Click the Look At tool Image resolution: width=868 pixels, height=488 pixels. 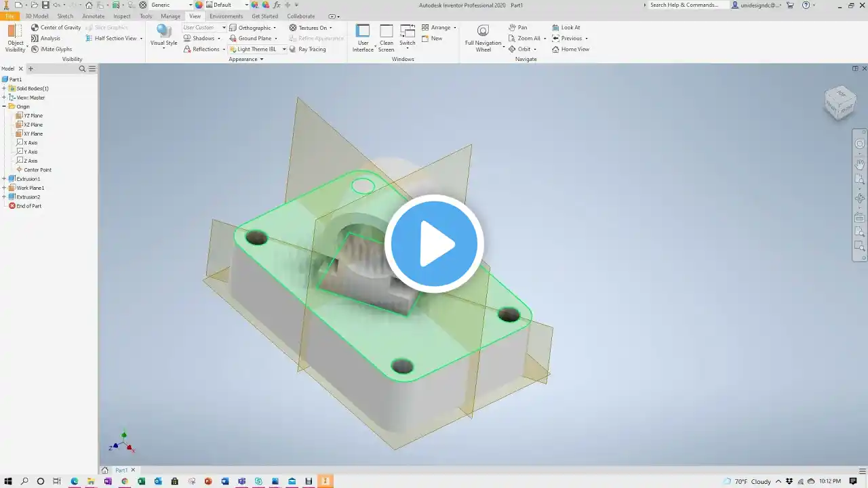pyautogui.click(x=566, y=28)
